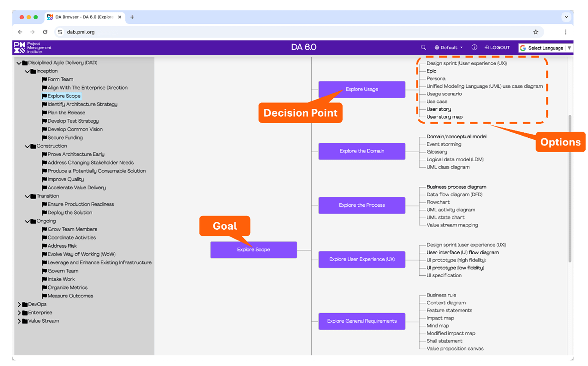Select the Value stream mapping option

(x=452, y=225)
